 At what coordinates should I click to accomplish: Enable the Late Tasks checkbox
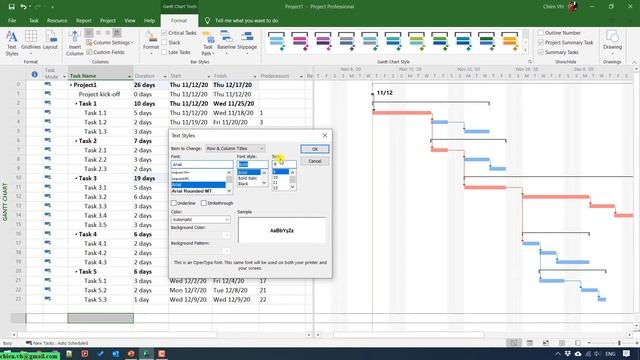164,52
